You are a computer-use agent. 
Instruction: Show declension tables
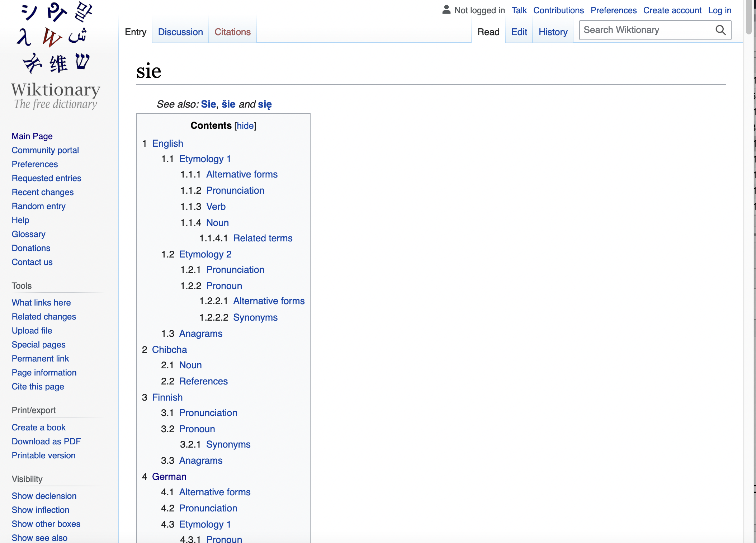point(44,496)
